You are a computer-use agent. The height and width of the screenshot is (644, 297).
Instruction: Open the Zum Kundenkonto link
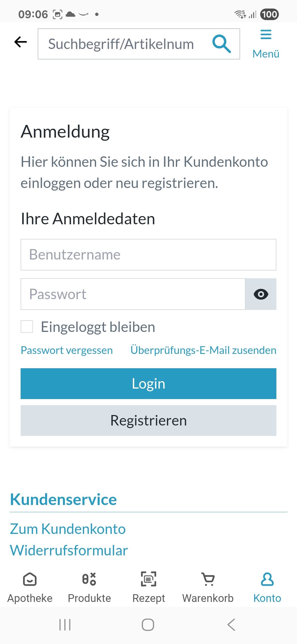pyautogui.click(x=68, y=529)
